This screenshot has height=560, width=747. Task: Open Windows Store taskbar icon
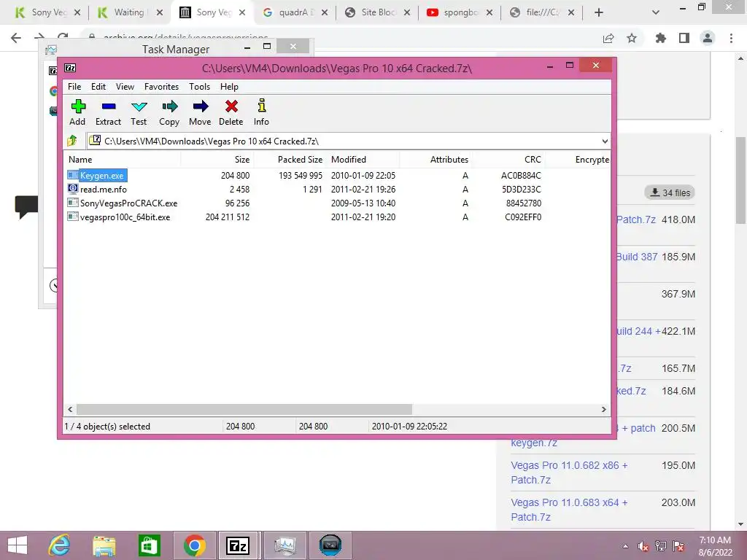point(149,545)
